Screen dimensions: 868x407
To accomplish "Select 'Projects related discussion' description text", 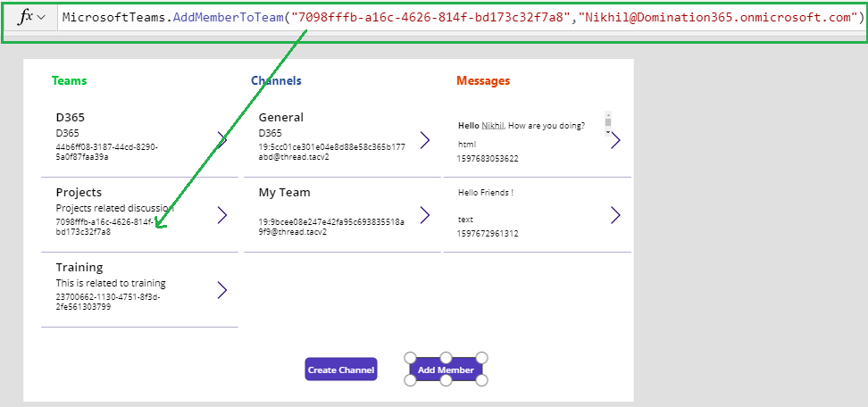I will [x=115, y=209].
